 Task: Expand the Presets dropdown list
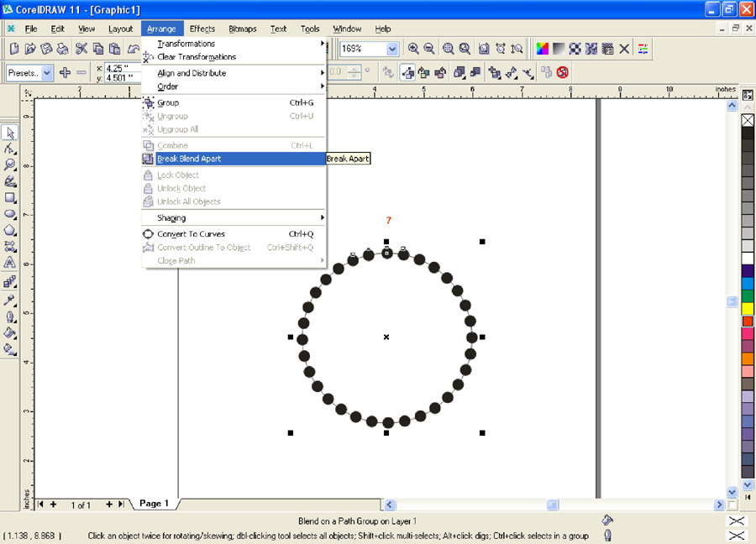pyautogui.click(x=47, y=73)
